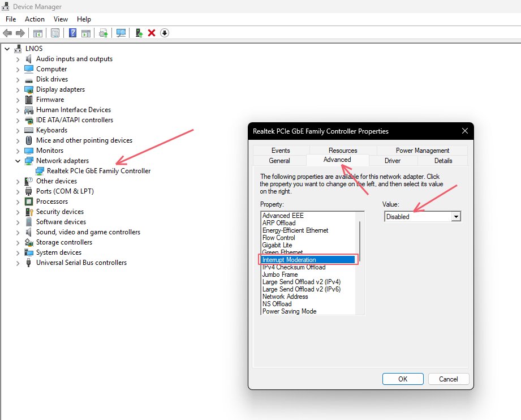
Task: Click the Keyboards icon in the tree
Action: click(x=29, y=130)
